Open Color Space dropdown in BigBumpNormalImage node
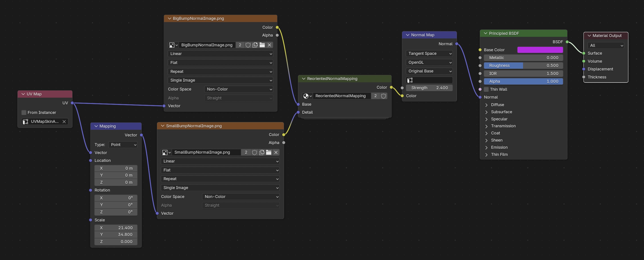The image size is (644, 260). point(239,89)
